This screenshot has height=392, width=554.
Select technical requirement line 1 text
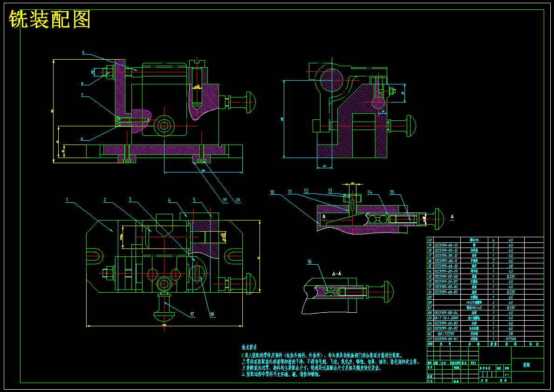(321, 356)
